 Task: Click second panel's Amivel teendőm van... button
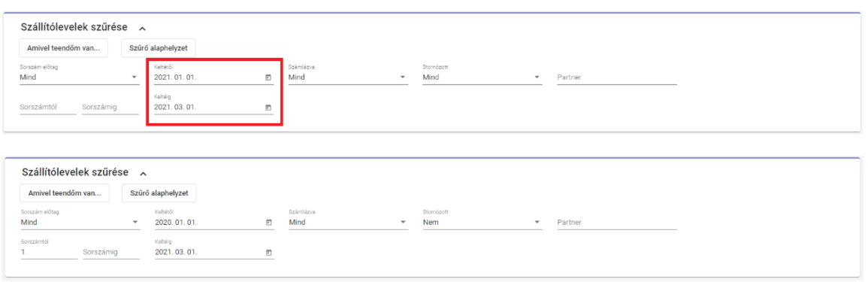click(64, 193)
